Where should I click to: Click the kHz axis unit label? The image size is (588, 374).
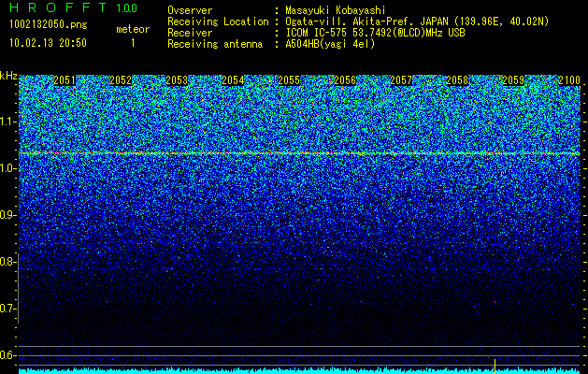click(x=8, y=76)
